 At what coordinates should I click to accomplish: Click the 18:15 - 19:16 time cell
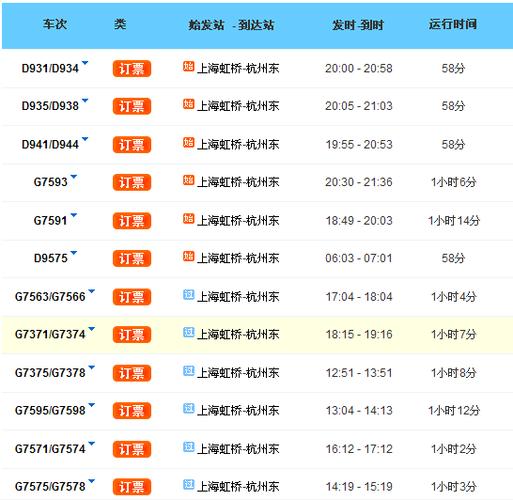point(359,334)
